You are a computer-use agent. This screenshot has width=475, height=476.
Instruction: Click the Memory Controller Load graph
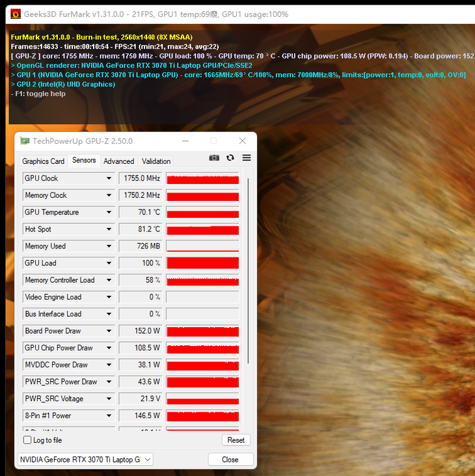pyautogui.click(x=202, y=280)
